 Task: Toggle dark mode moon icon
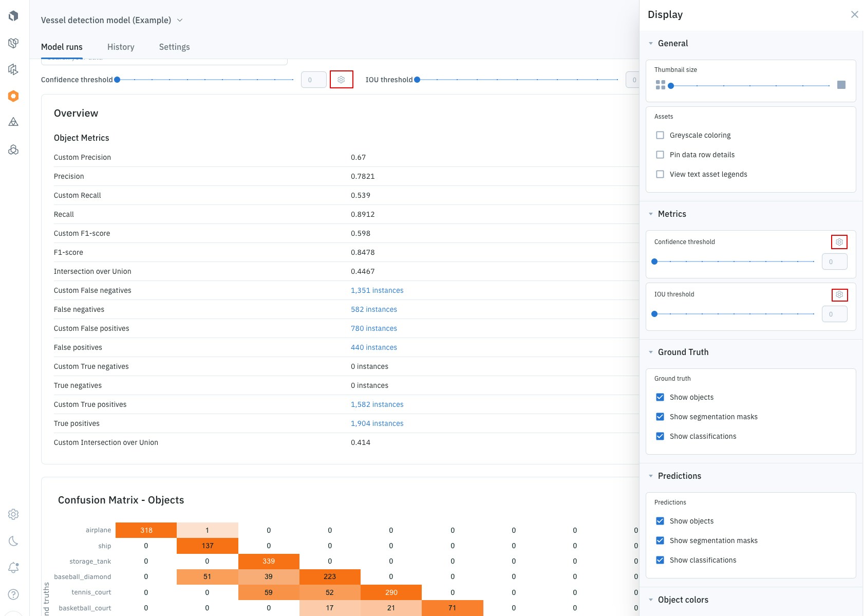tap(14, 541)
